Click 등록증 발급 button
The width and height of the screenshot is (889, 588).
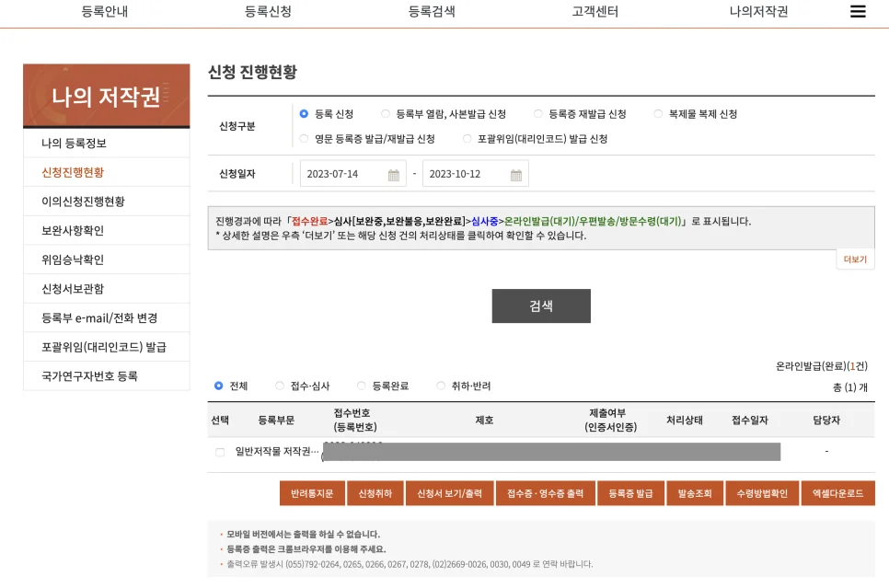pyautogui.click(x=630, y=493)
